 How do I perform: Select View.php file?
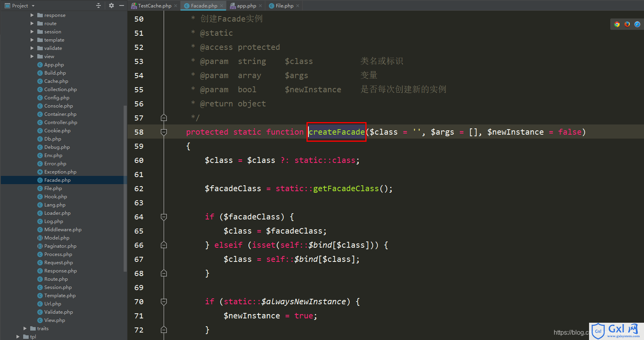[55, 320]
